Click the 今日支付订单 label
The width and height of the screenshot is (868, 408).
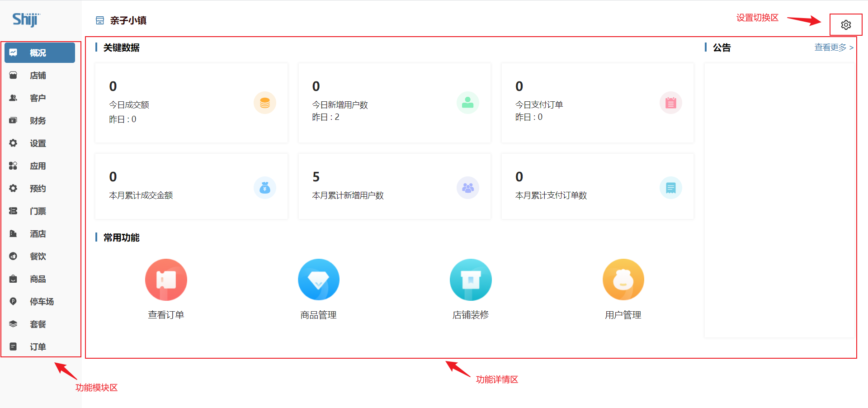[539, 105]
